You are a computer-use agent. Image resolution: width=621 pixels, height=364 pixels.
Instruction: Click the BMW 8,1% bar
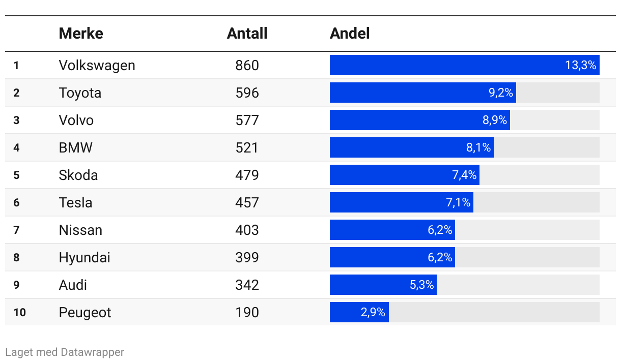[x=412, y=147]
